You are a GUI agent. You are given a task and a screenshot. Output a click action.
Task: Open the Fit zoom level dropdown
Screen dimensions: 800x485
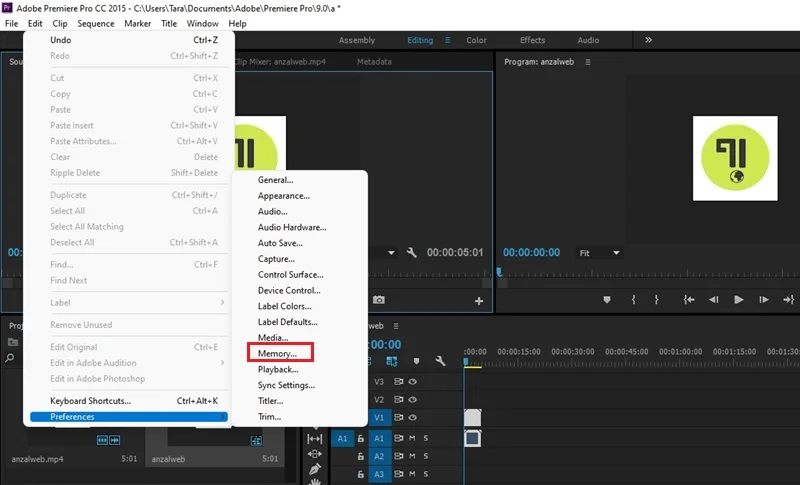[x=599, y=253]
